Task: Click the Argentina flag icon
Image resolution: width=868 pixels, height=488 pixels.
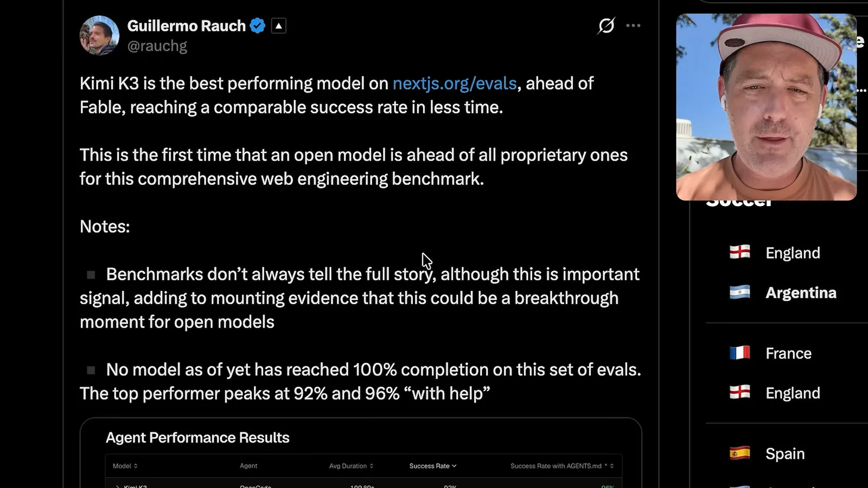Action: [740, 292]
